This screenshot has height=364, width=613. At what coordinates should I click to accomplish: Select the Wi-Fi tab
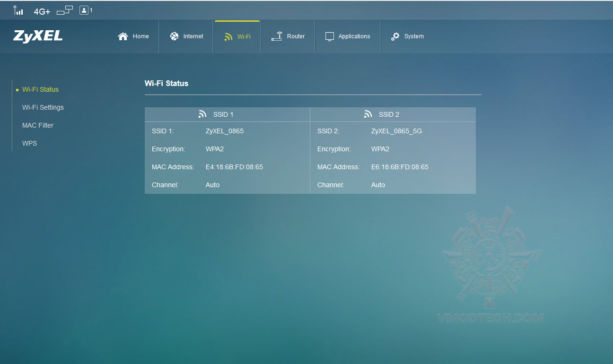[x=237, y=36]
